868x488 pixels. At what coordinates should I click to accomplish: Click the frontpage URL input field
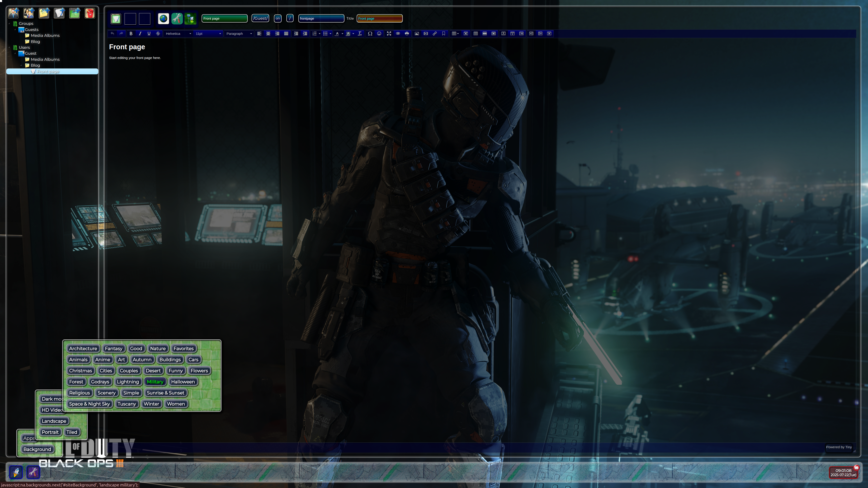[321, 19]
